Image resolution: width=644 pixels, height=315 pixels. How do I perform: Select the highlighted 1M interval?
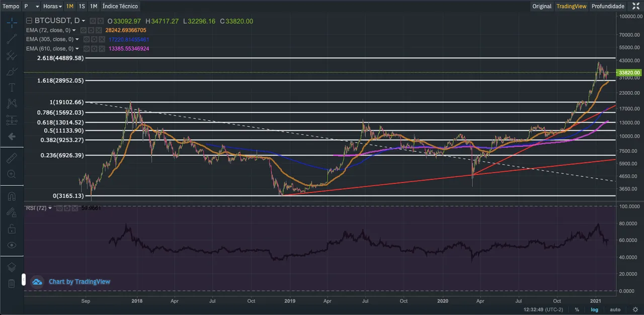[69, 6]
